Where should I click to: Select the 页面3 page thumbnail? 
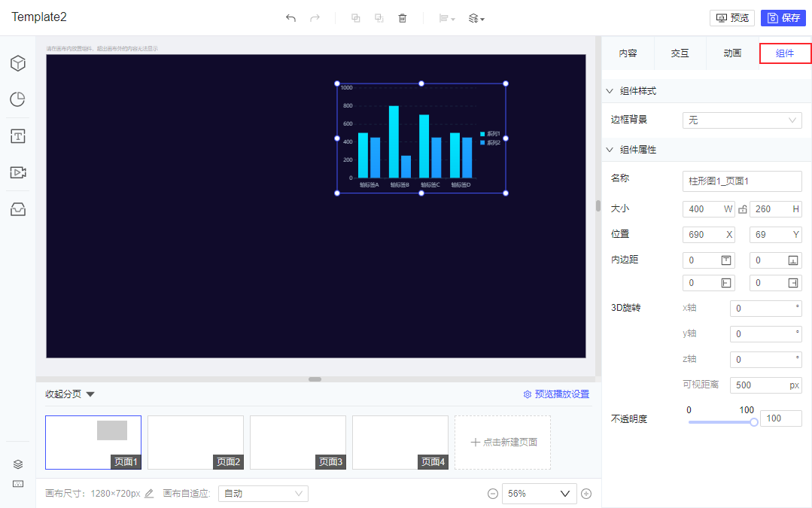[298, 443]
